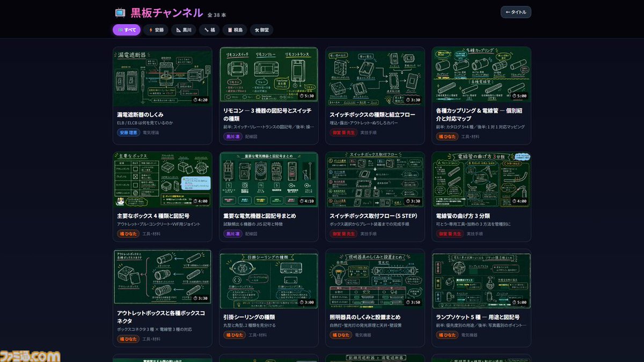Click the 橘 ひなた tag on ランプソケット card
Screen dimensions: 644x362
[x=447, y=335]
